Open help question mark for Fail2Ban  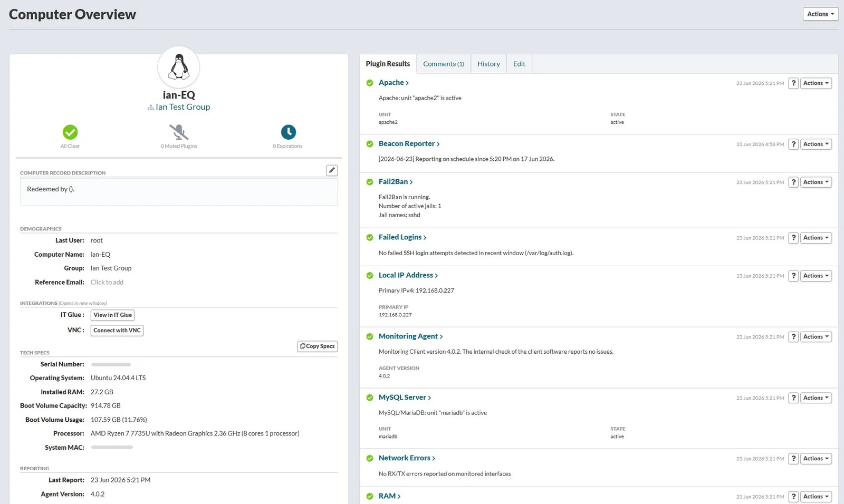793,182
